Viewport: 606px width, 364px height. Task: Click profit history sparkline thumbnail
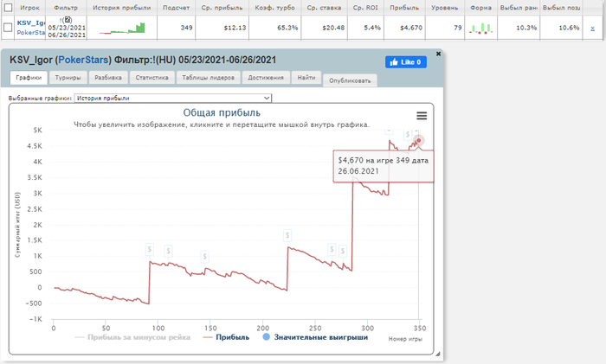point(122,29)
